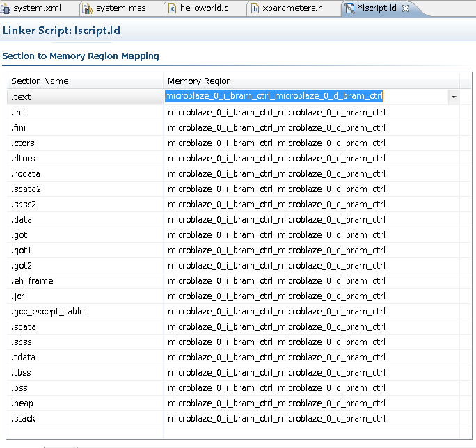Select the .init section name cell
This screenshot has height=448, width=476.
[x=19, y=113]
